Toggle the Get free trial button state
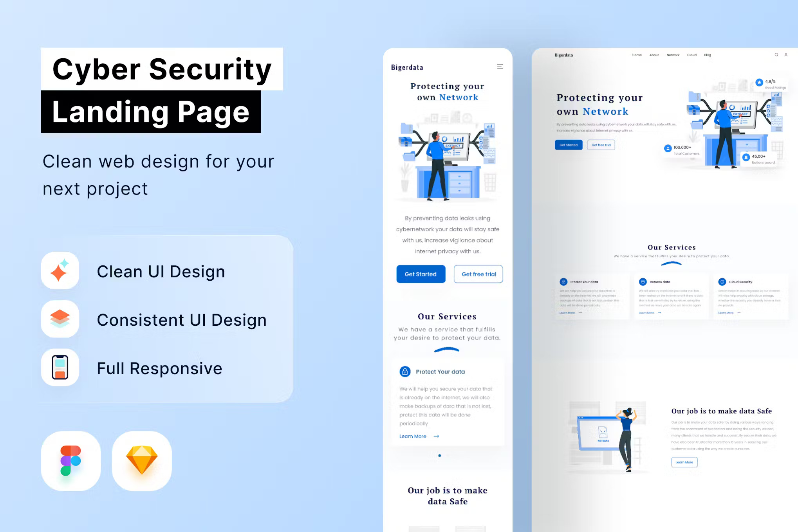The image size is (798, 532). coord(478,274)
